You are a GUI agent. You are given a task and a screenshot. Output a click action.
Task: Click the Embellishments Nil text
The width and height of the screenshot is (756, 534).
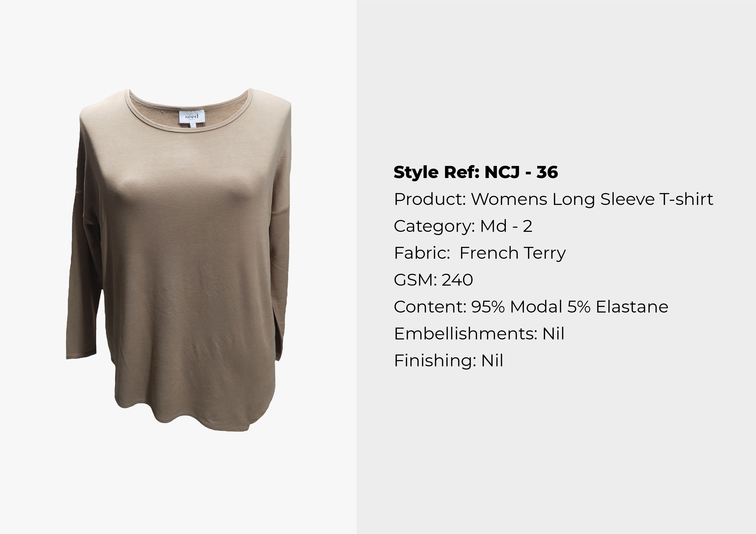(x=479, y=334)
